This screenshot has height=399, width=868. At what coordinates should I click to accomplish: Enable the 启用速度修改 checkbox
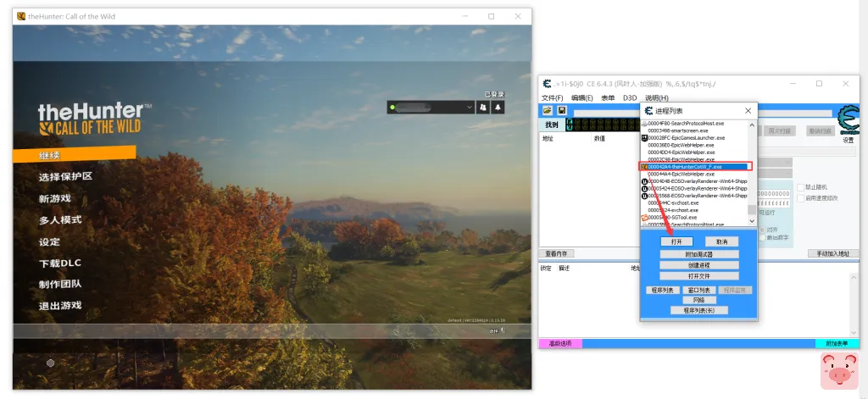[x=800, y=198]
